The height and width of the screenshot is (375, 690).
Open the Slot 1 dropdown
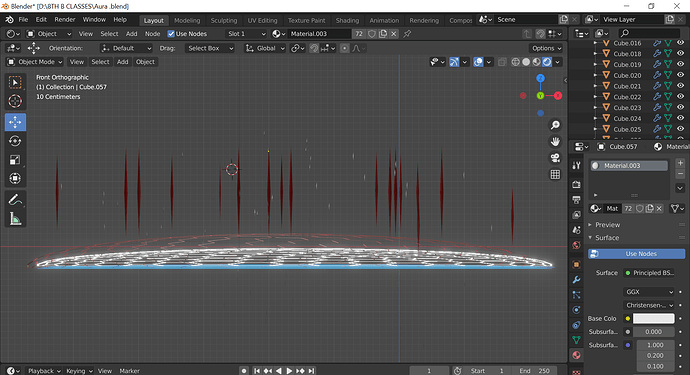click(x=246, y=34)
